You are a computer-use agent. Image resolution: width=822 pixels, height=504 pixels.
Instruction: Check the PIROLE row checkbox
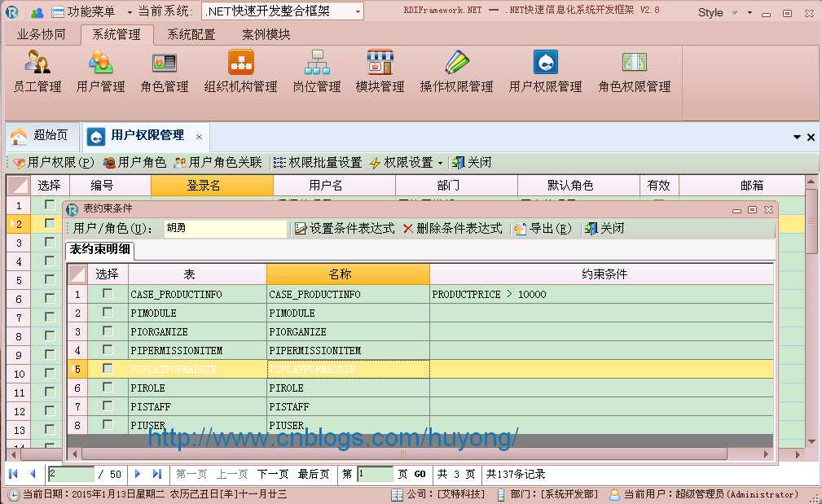point(108,388)
